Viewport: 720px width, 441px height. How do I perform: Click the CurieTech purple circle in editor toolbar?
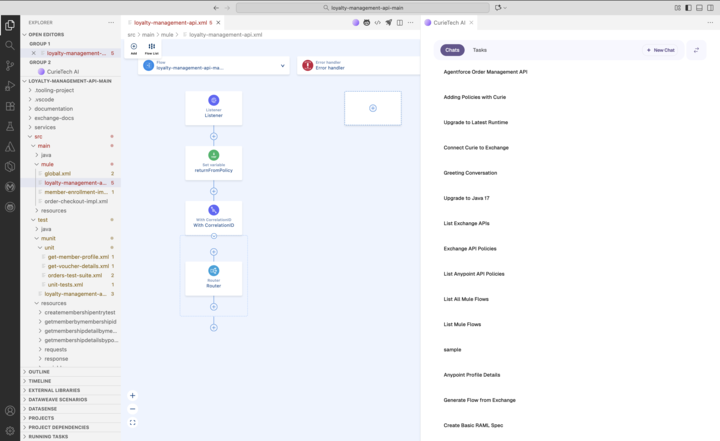355,23
